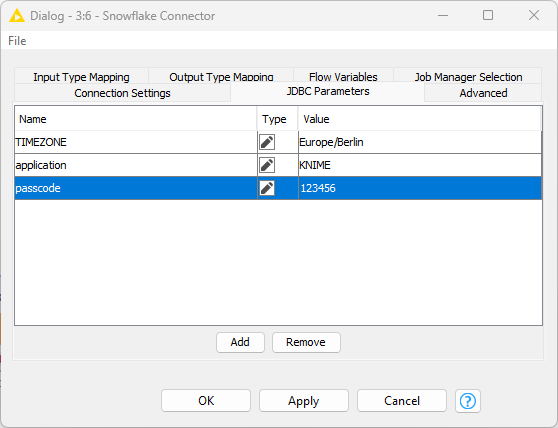Go to the Flow Variables tab
Viewport: 558px width, 428px height.
tap(343, 76)
